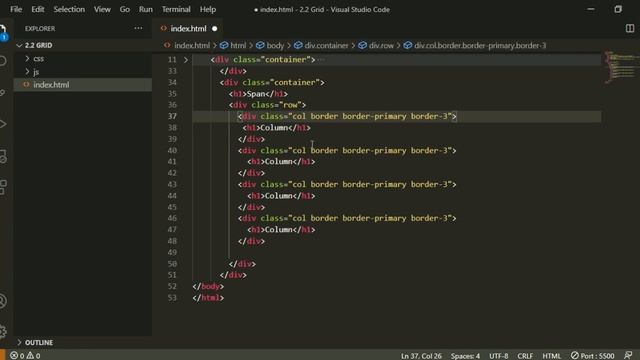Screen dimensions: 640x360
Task: Click the closing html tag line
Action: pos(208,298)
